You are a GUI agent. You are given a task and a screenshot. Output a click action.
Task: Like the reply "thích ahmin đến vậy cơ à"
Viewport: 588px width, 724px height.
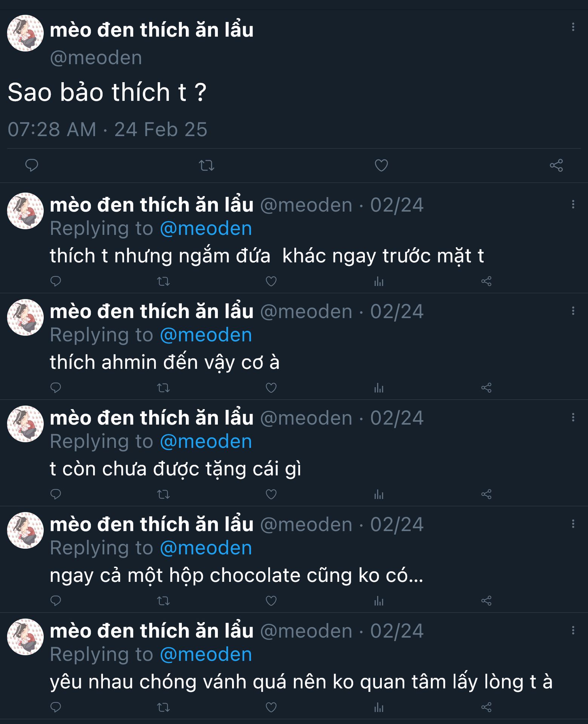coord(271,388)
